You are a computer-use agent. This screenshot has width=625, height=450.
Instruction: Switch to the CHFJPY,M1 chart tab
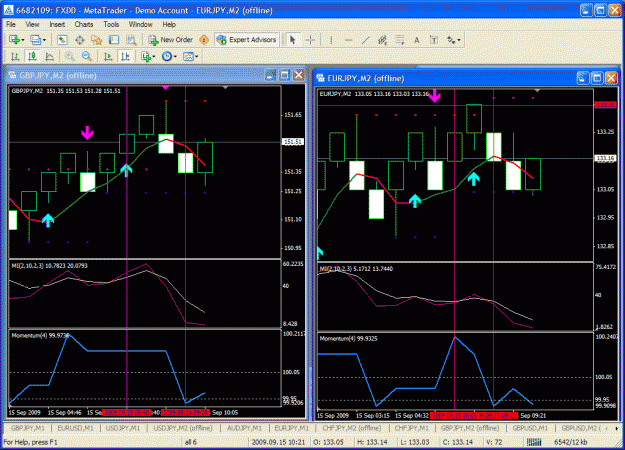[412, 428]
